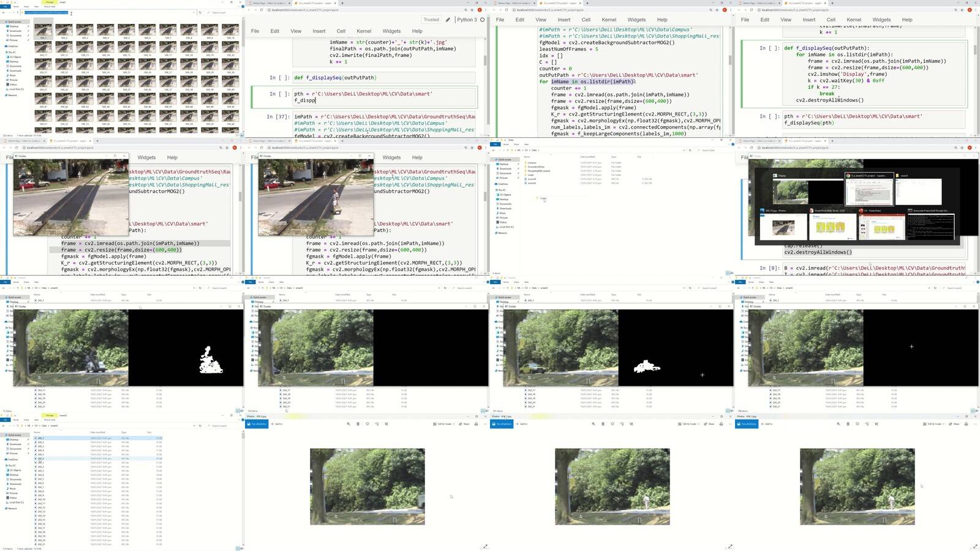Select smart2 folder thumbnail in task switcher
The width and height of the screenshot is (980, 551).
(x=918, y=190)
